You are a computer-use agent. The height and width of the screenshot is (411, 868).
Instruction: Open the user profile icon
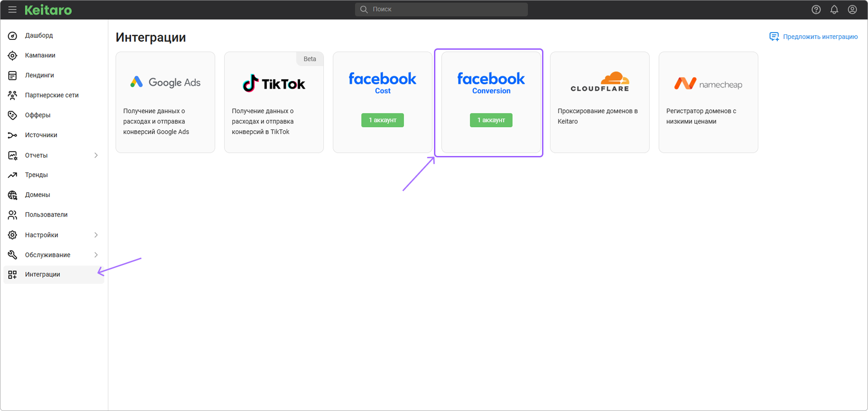click(x=852, y=9)
